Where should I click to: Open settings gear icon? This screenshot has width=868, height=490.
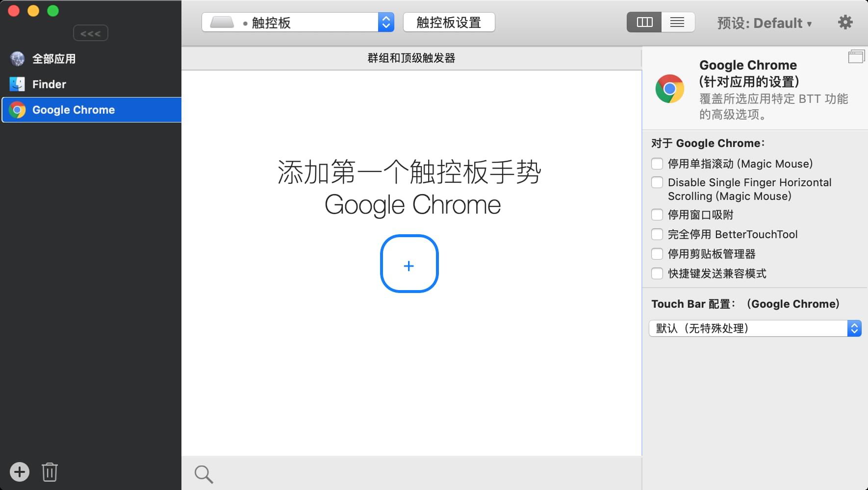tap(845, 22)
